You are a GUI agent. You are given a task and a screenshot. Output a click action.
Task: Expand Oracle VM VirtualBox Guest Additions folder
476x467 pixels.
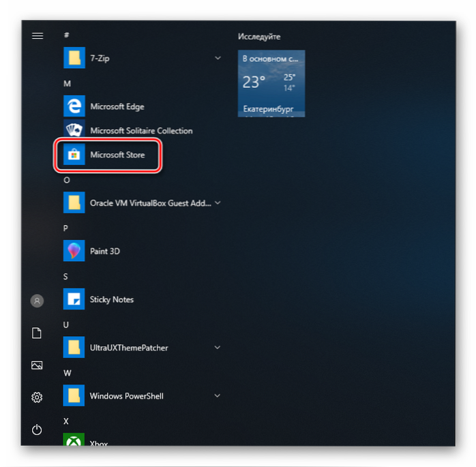point(218,202)
